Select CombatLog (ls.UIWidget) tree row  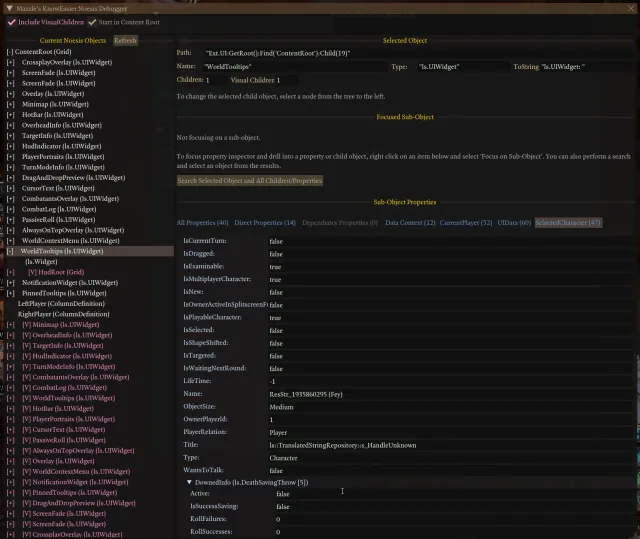59,209
